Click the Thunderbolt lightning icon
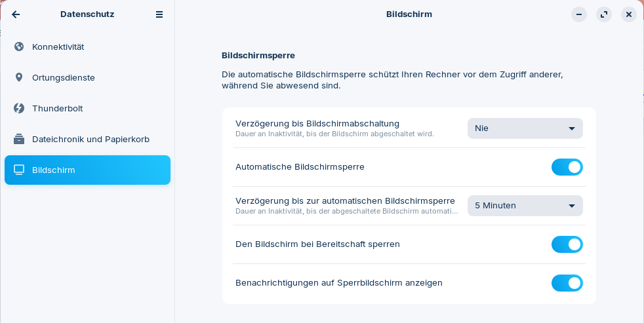 [x=19, y=108]
